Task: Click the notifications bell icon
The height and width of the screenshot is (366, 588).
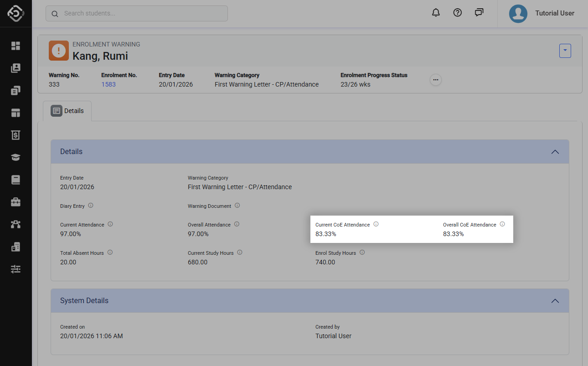Action: tap(436, 13)
